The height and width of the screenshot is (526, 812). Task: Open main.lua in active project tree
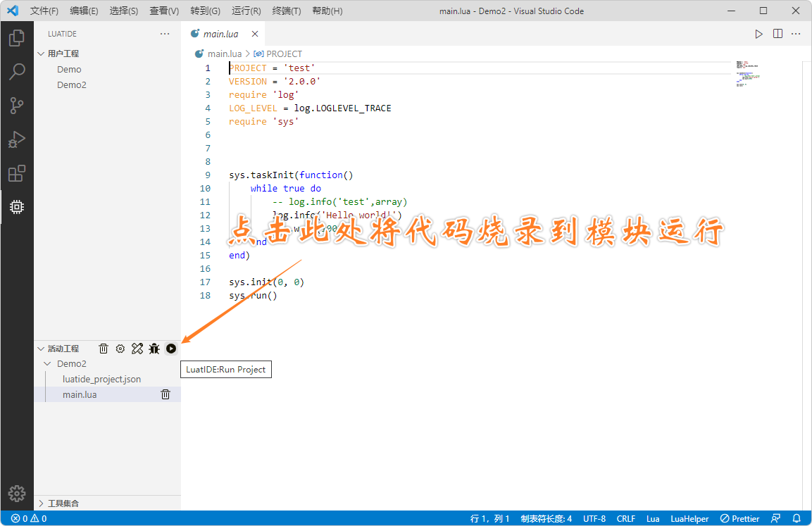click(x=80, y=394)
